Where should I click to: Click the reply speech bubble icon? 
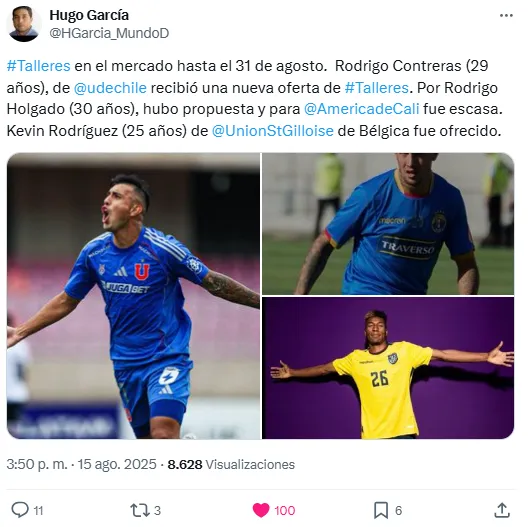tap(20, 510)
